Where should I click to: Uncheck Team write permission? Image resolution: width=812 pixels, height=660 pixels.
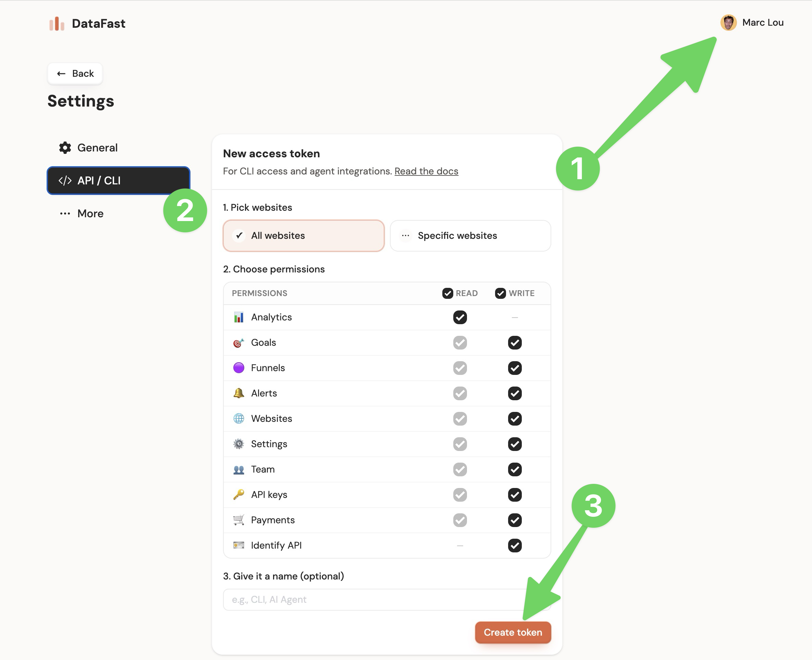tap(515, 469)
